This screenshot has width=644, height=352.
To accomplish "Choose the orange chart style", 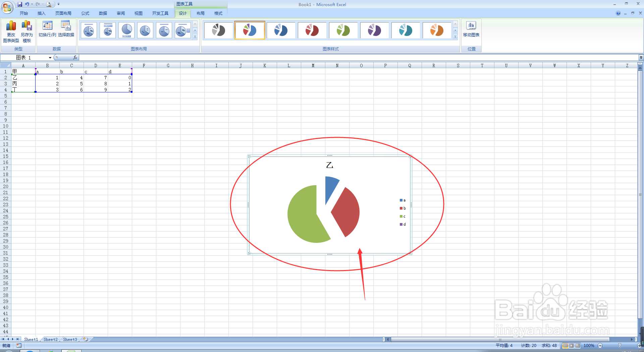I will point(437,30).
